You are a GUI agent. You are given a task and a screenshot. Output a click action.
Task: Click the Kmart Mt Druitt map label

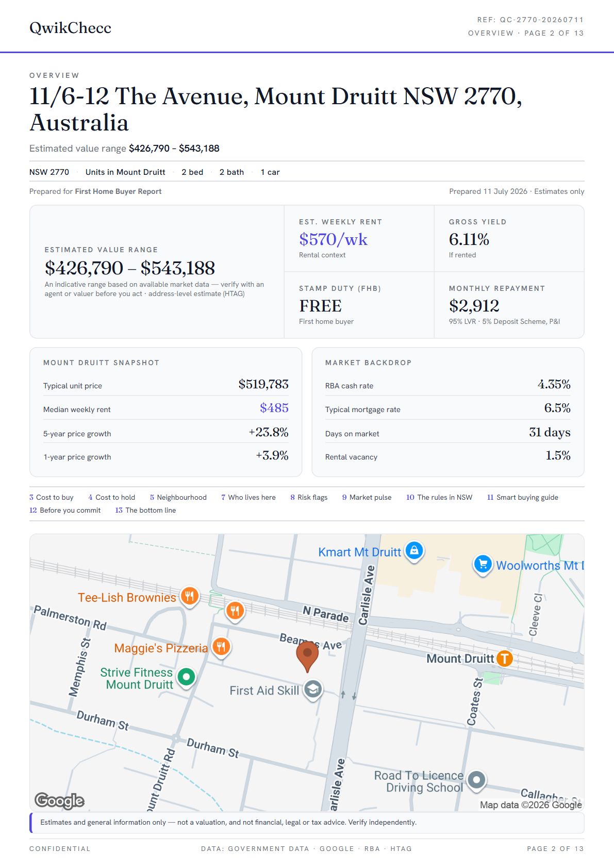coord(359,552)
